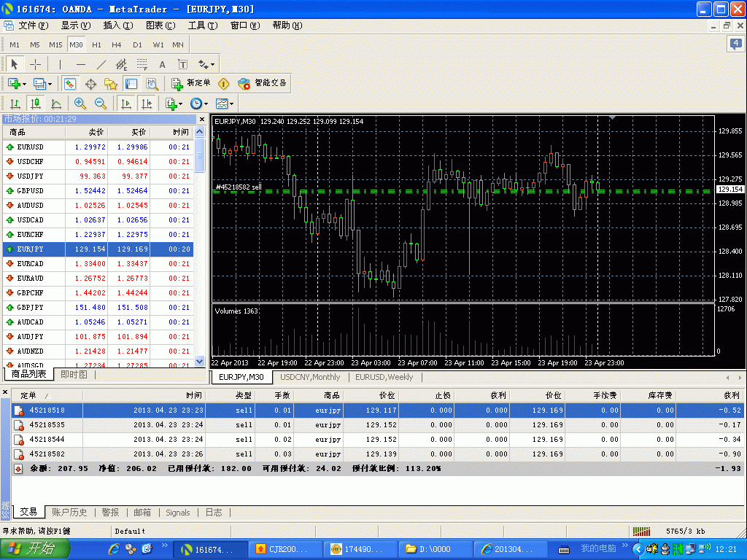Open profiles dropdown arrow
This screenshot has width=747, height=560.
(x=50, y=85)
